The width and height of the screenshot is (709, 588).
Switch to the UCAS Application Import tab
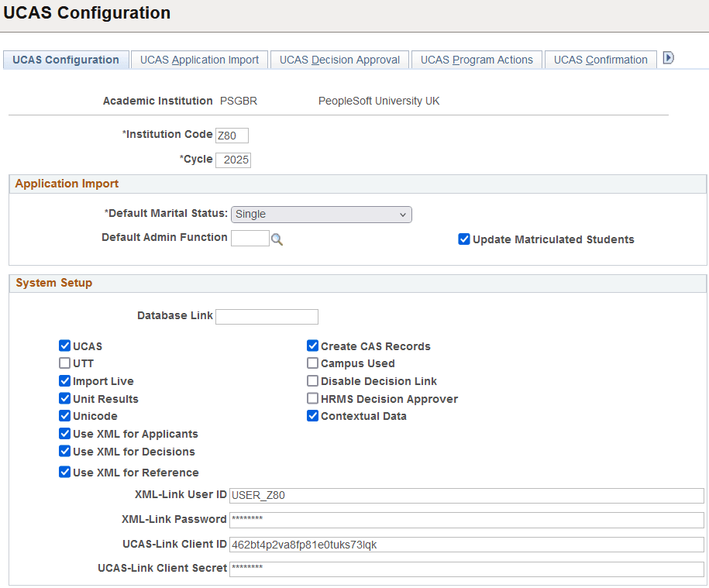(199, 59)
